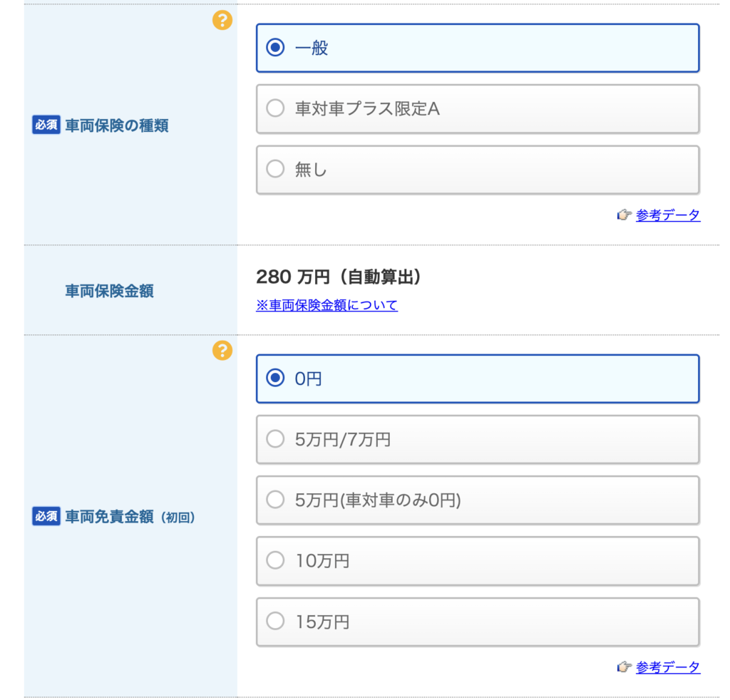This screenshot has width=730, height=700.
Task: Click pointing hand icon under 15万円 option
Action: [624, 667]
